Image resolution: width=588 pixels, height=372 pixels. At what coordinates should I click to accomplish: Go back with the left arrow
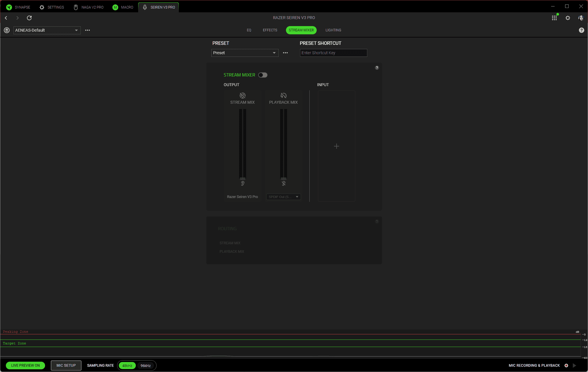click(x=6, y=18)
